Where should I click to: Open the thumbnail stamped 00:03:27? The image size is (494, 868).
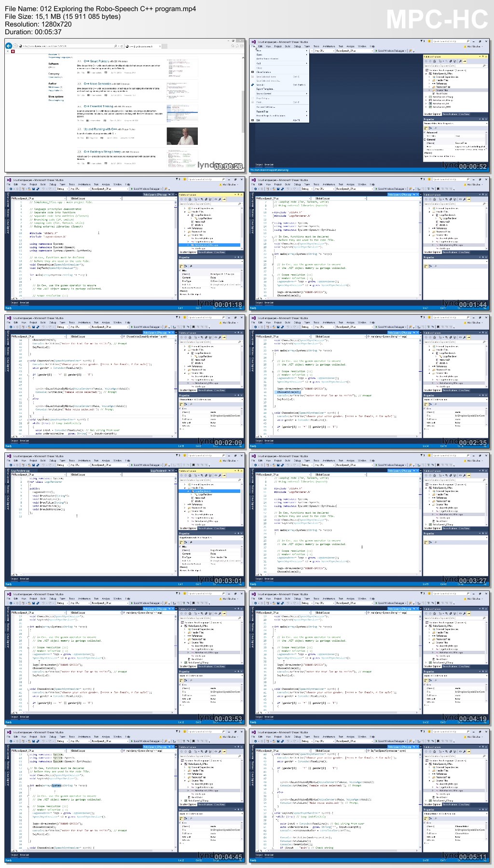(369, 519)
